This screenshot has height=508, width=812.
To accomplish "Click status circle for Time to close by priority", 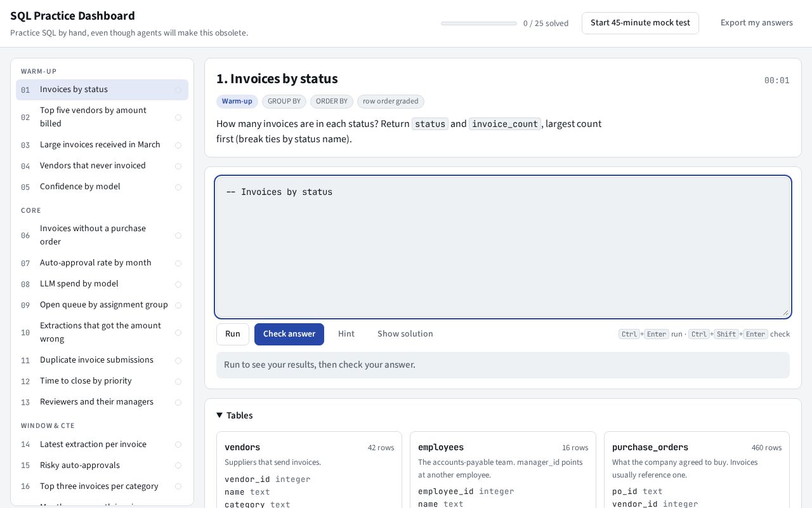I will click(x=178, y=382).
